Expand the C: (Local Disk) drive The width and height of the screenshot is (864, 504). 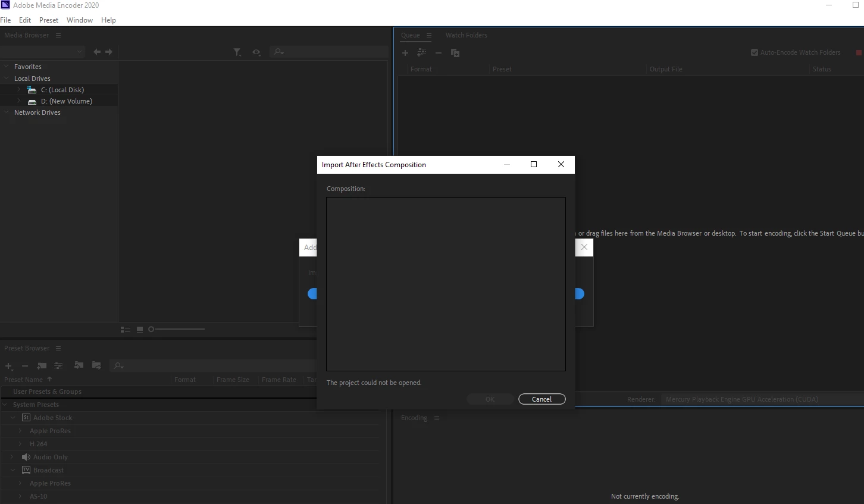[18, 90]
